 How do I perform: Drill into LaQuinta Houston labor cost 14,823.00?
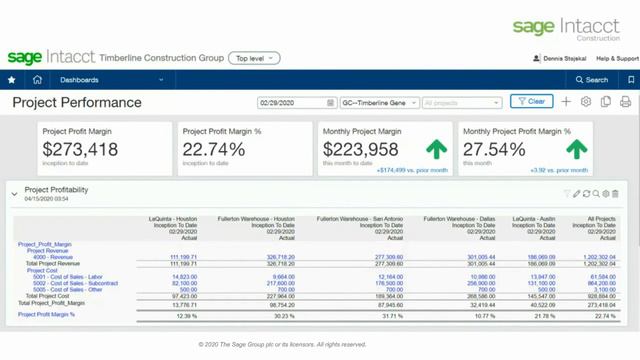click(184, 277)
